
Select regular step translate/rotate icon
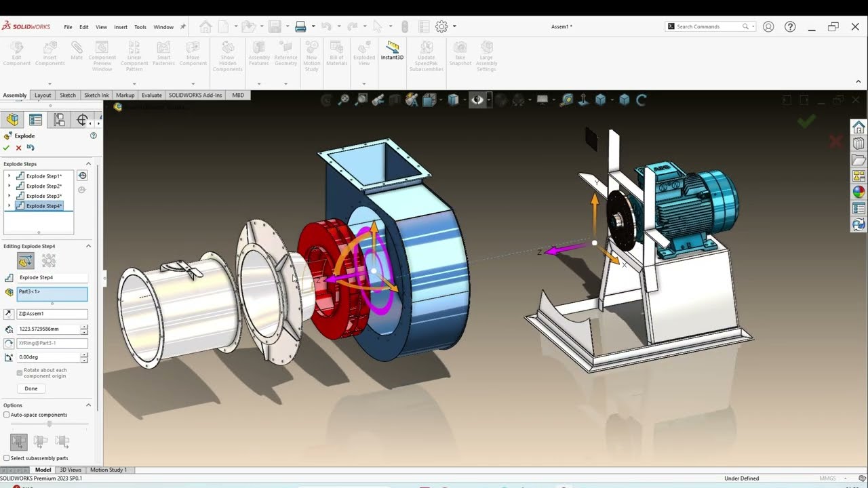click(x=26, y=261)
